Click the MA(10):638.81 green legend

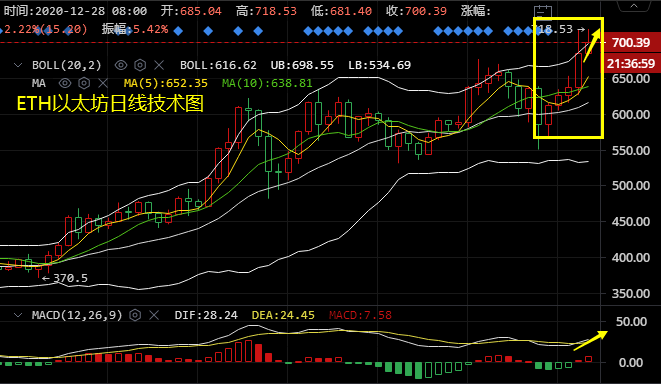click(x=267, y=83)
